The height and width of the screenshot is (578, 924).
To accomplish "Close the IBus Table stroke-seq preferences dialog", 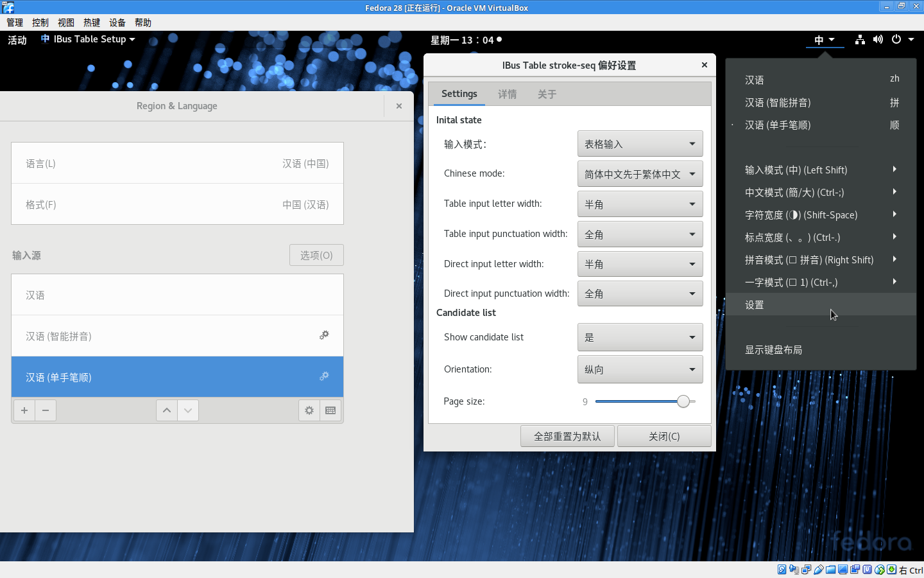I will coord(705,65).
